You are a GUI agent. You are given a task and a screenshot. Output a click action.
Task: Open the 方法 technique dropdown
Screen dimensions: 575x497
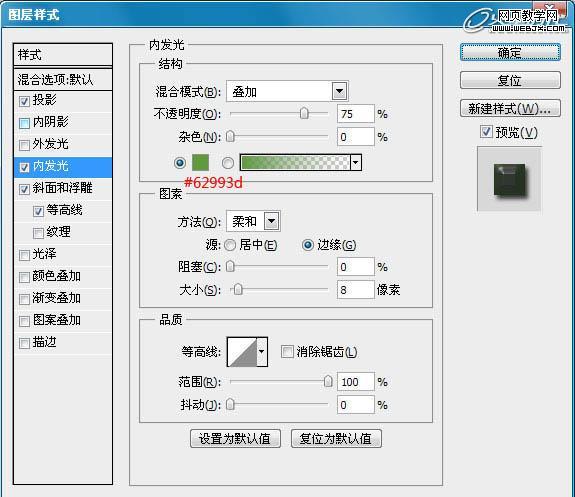coord(271,221)
